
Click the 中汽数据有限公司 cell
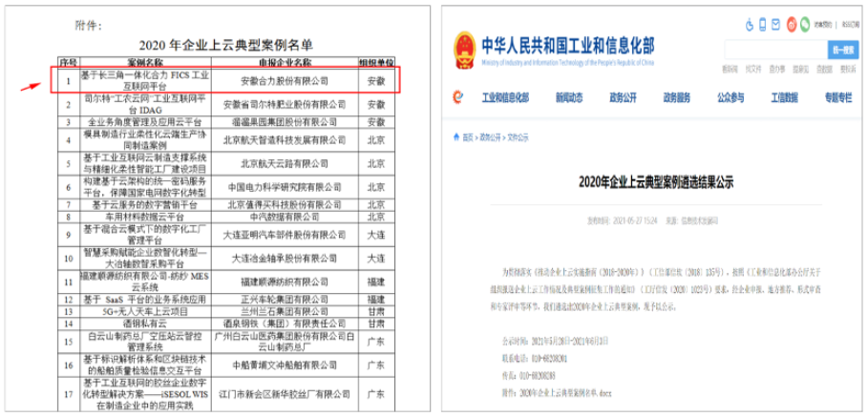pos(285,217)
